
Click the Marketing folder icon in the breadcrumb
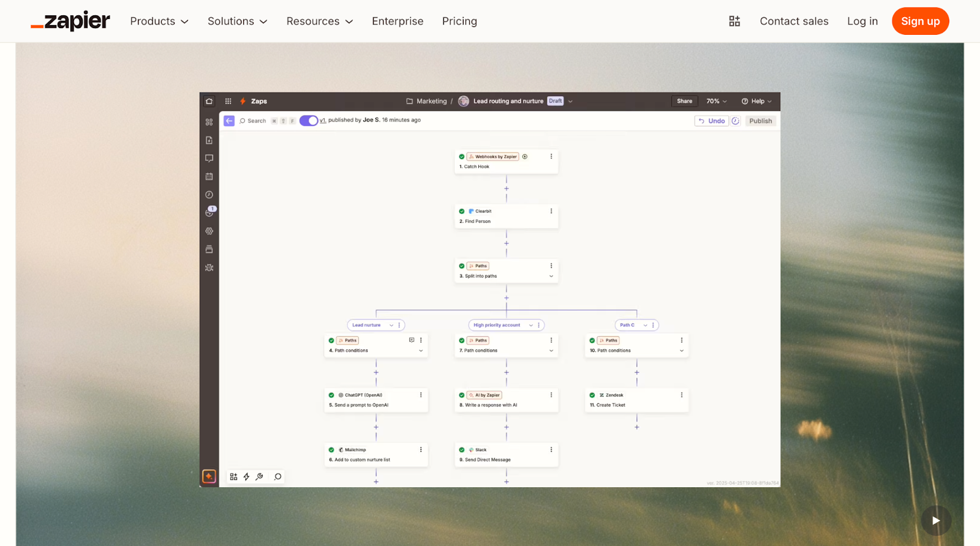tap(409, 101)
